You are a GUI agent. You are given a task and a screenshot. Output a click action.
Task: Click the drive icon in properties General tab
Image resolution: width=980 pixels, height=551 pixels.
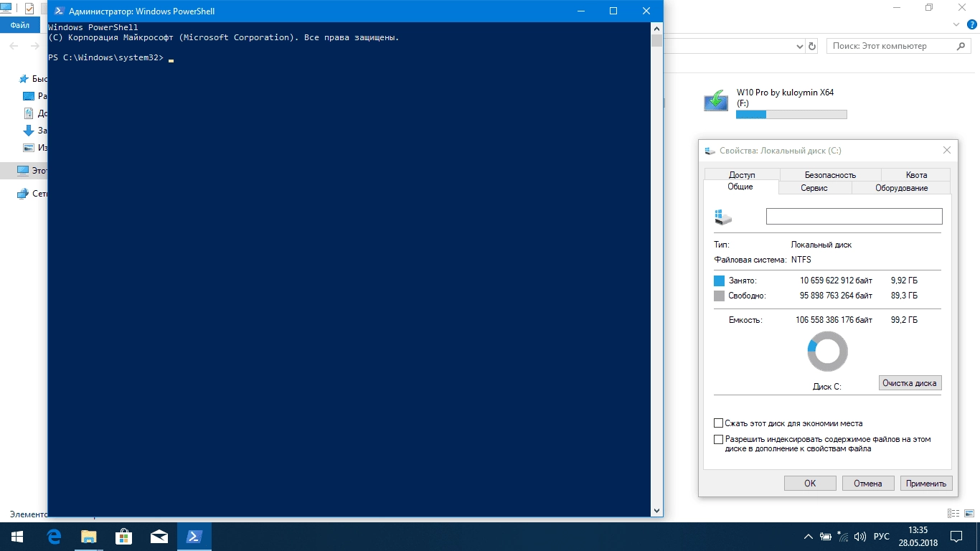tap(723, 217)
